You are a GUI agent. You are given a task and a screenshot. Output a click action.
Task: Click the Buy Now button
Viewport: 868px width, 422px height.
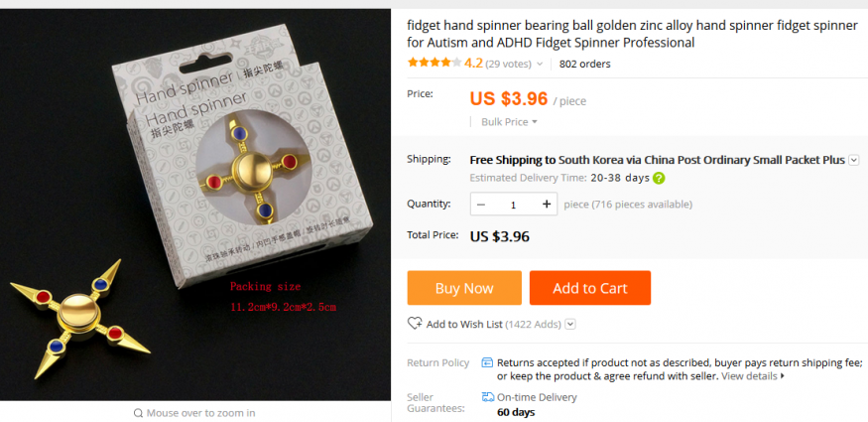click(x=464, y=288)
